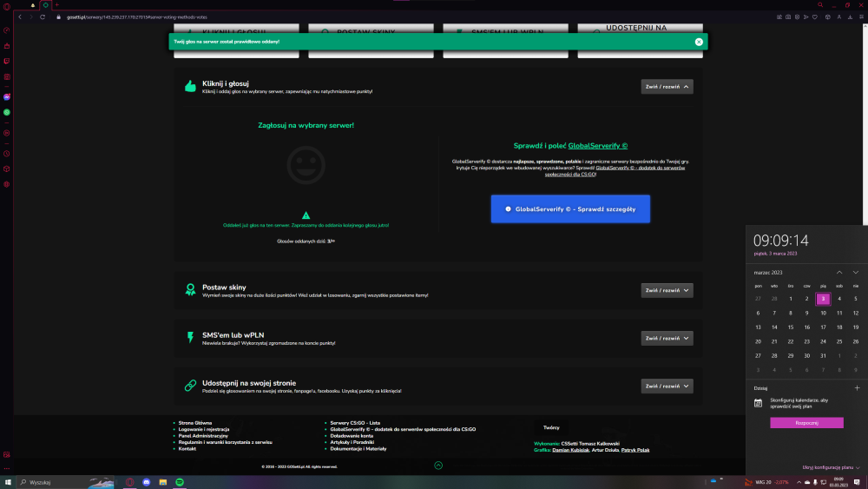Screen dimensions: 868x489
Task: Open the Easy Setup sliders icon
Action: pos(861,17)
